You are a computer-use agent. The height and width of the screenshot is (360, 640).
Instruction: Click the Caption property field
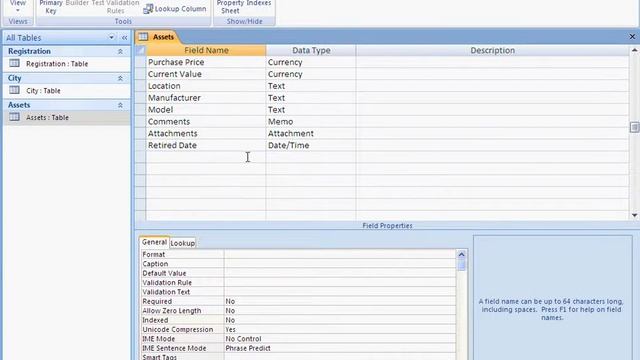pos(340,263)
